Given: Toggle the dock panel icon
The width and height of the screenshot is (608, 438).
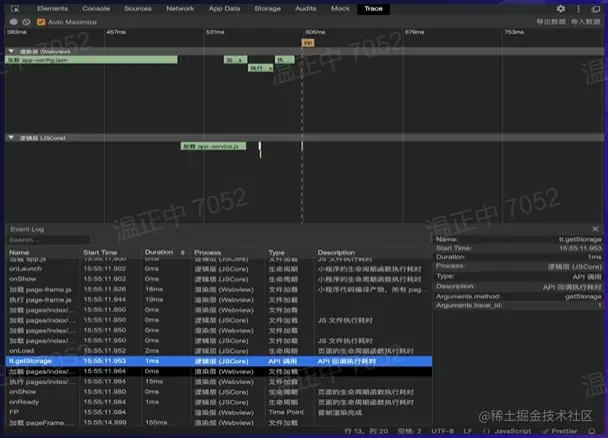Looking at the screenshot, I should [596, 9].
